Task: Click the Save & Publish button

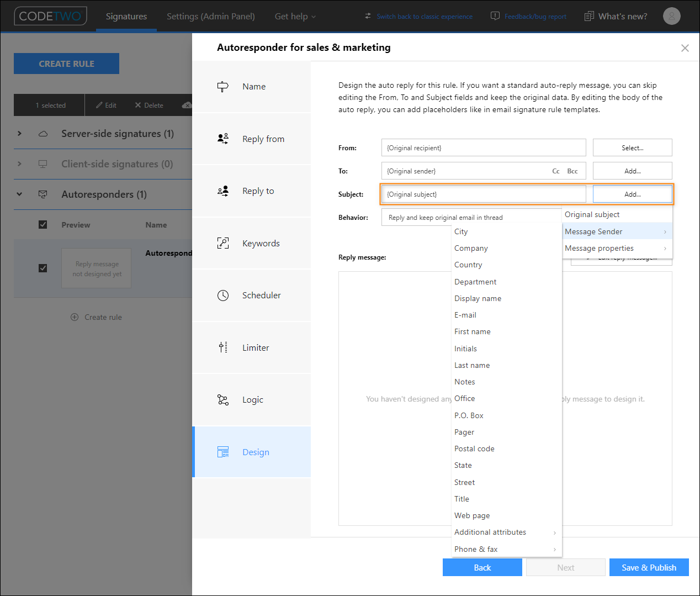Action: point(649,567)
